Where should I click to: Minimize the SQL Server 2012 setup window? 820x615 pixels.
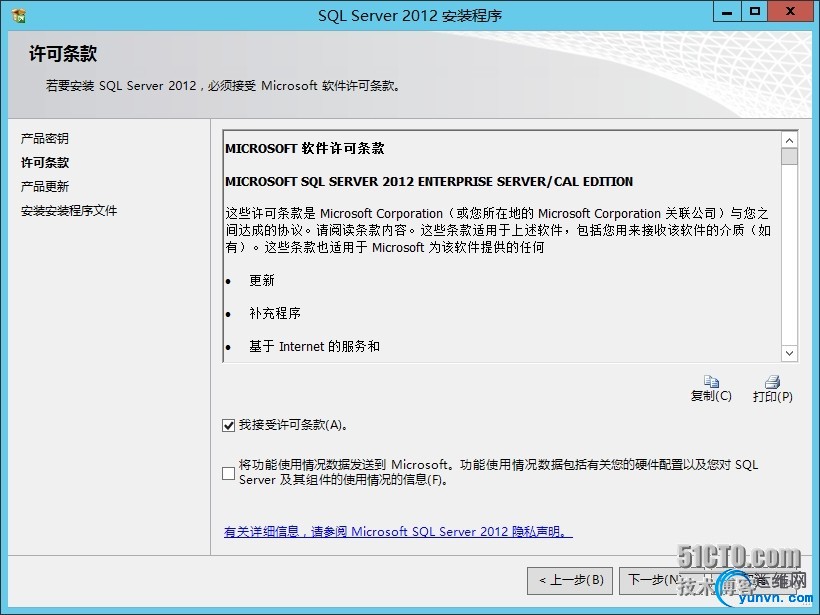tap(727, 12)
